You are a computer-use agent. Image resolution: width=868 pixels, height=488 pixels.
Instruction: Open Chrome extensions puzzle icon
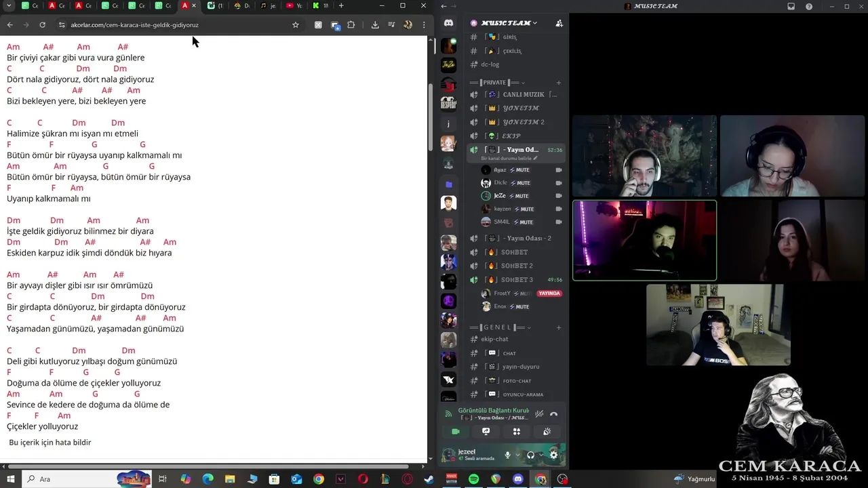[x=351, y=25]
